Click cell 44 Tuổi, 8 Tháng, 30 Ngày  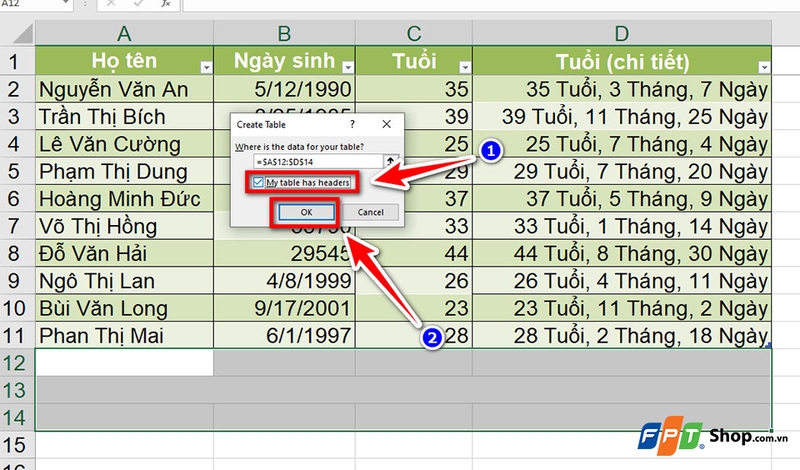tap(622, 254)
